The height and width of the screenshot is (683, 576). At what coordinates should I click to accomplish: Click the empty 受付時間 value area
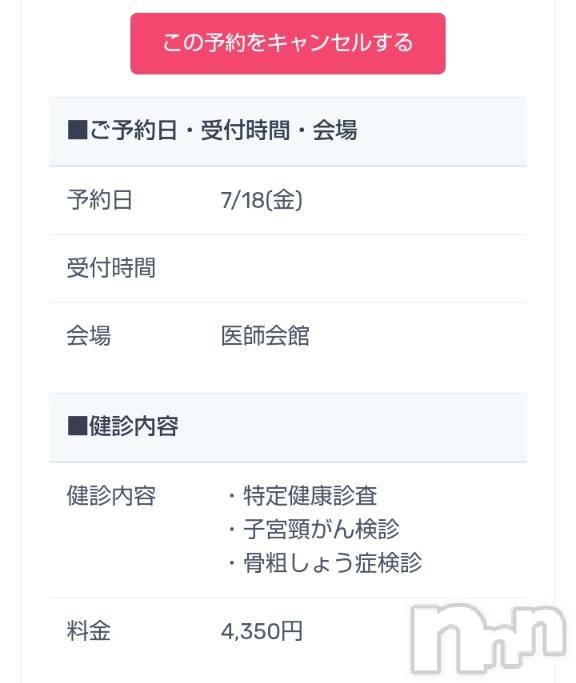pyautogui.click(x=370, y=268)
